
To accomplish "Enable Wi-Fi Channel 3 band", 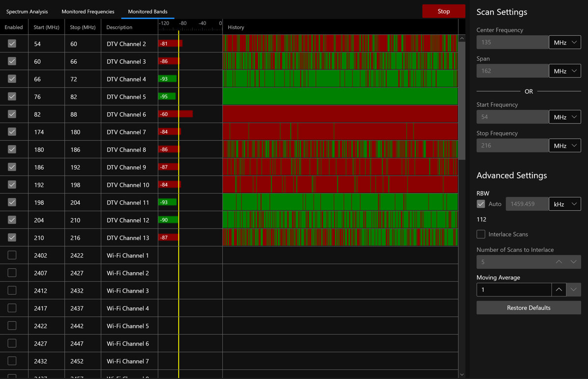I will pyautogui.click(x=12, y=290).
